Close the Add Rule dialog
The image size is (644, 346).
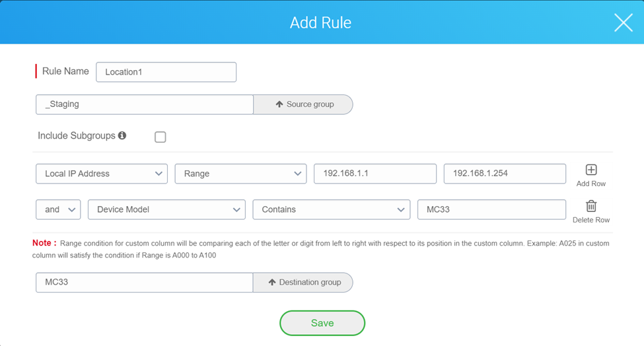click(x=623, y=22)
